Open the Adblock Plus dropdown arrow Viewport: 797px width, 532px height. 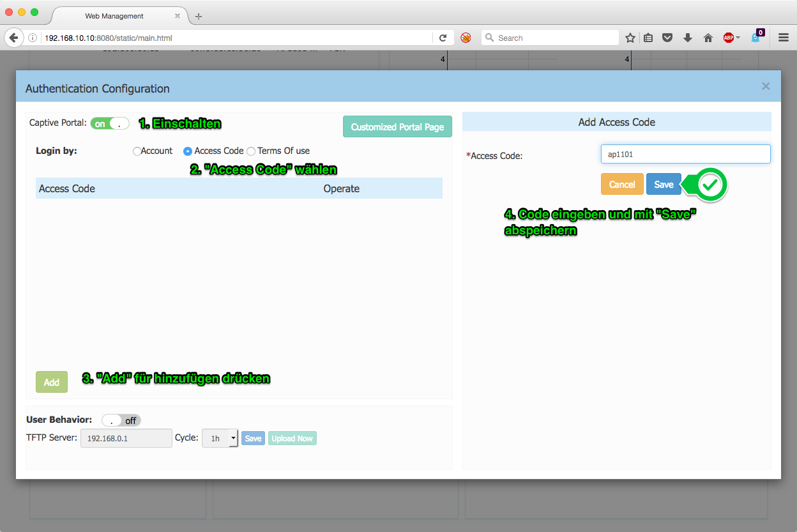(x=738, y=38)
